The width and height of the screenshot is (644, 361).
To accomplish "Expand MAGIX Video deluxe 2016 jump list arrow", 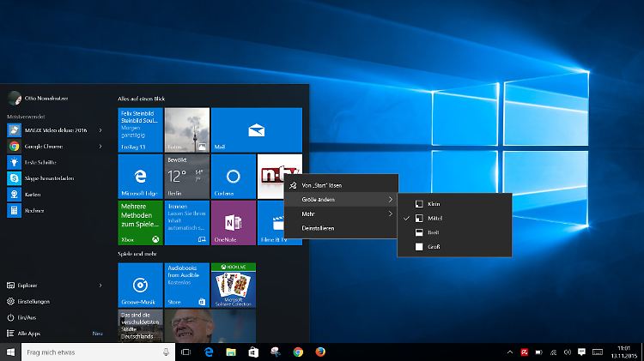I will (x=100, y=130).
